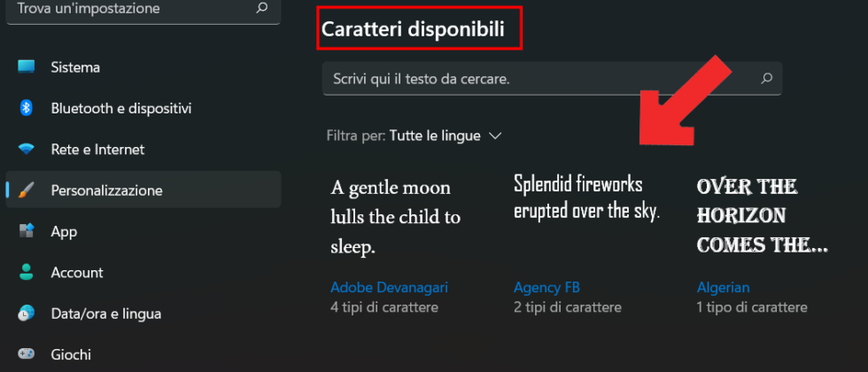Select the Algerian font preview sample
The width and height of the screenshot is (868, 372).
762,215
